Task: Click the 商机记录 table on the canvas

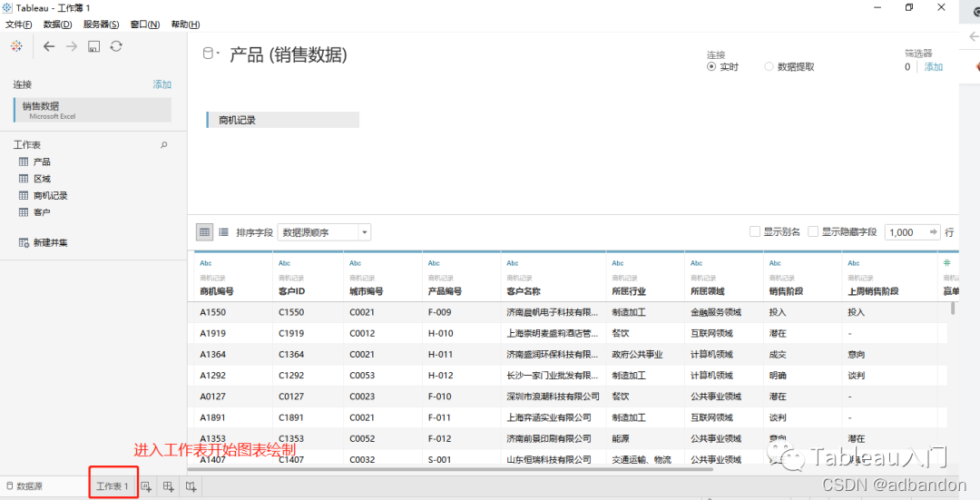Action: (x=282, y=120)
